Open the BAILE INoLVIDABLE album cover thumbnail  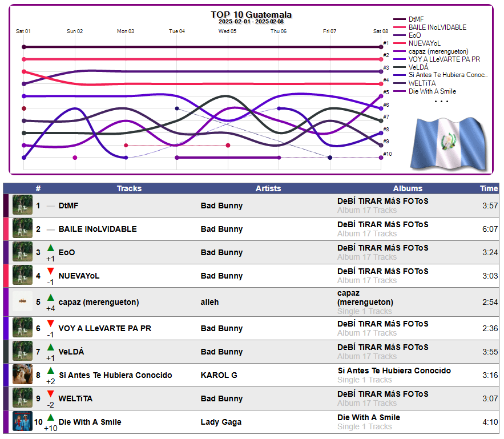tap(22, 228)
